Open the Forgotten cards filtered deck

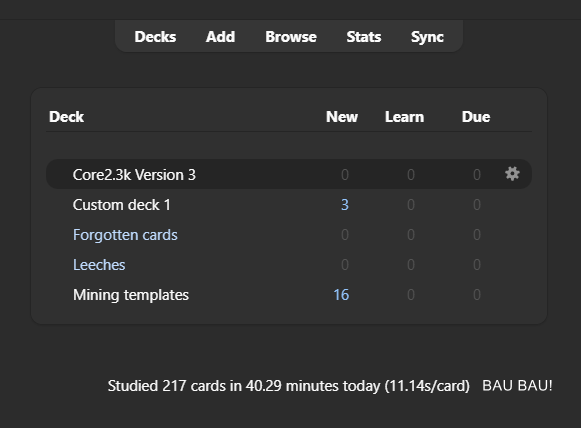tap(125, 235)
